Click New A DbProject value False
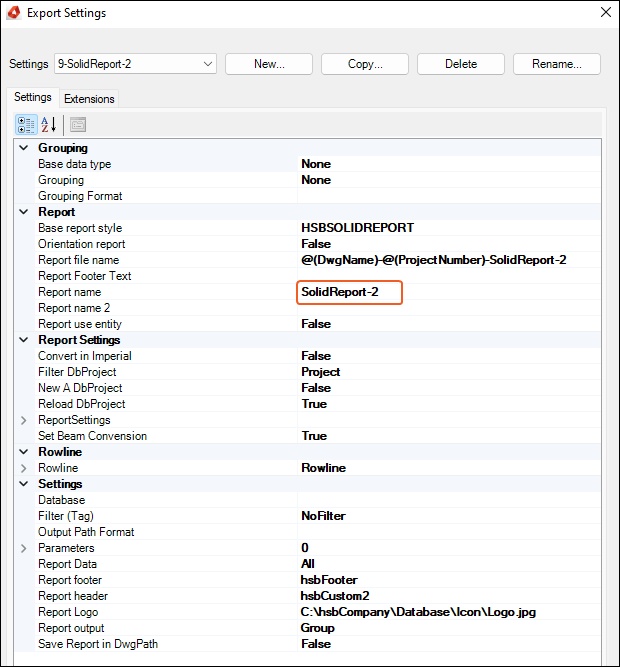Viewport: 620px width, 667px height. pos(316,388)
